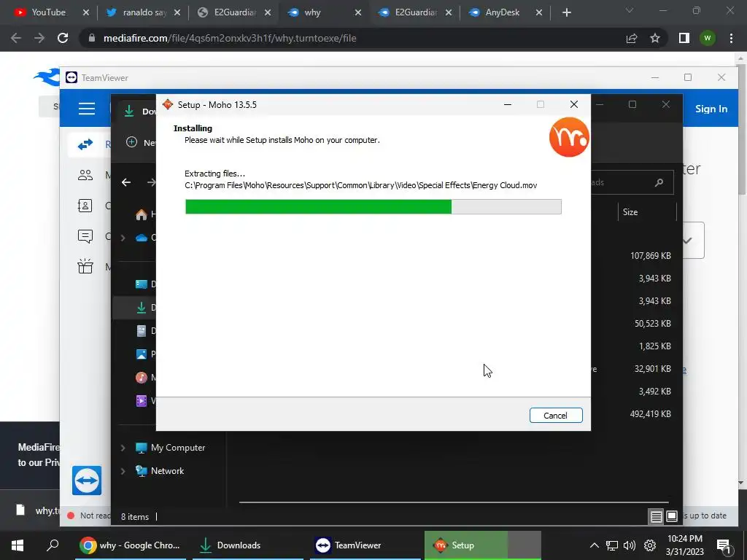Open Windows taskbar search
This screenshot has width=747, height=560.
coord(53,545)
